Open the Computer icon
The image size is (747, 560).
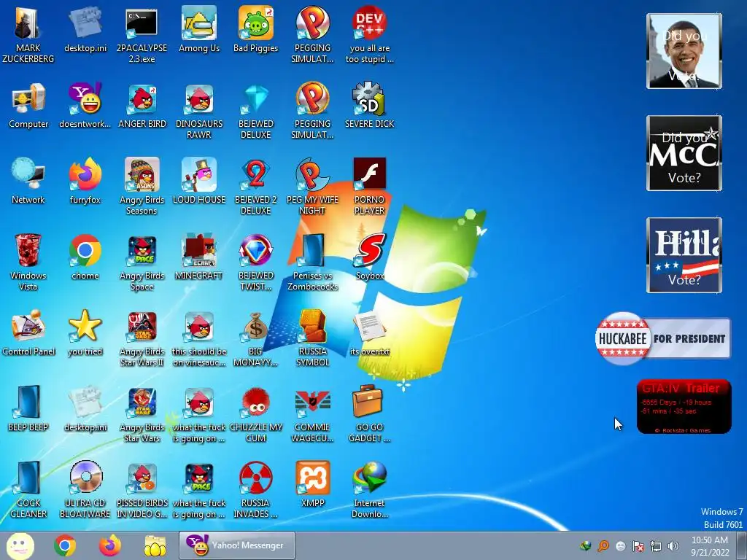28,106
